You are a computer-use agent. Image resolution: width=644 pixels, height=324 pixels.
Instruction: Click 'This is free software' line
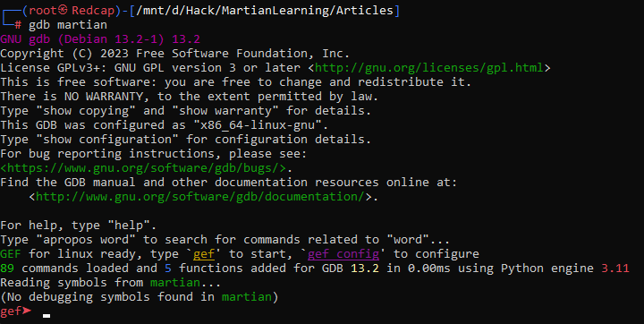pyautogui.click(x=236, y=82)
